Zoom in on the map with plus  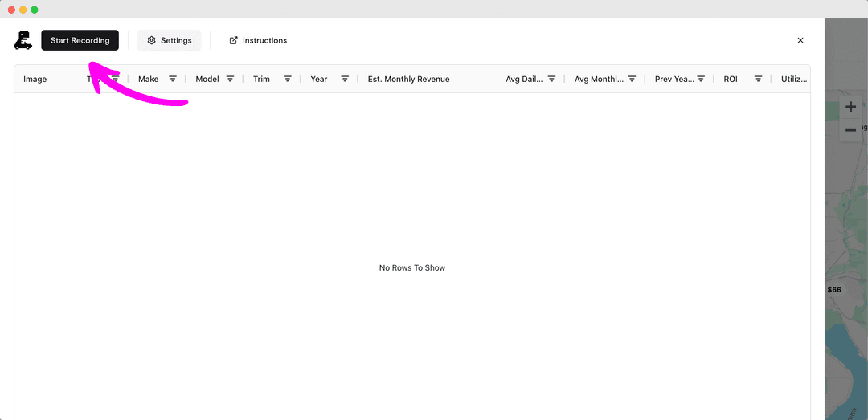(850, 108)
